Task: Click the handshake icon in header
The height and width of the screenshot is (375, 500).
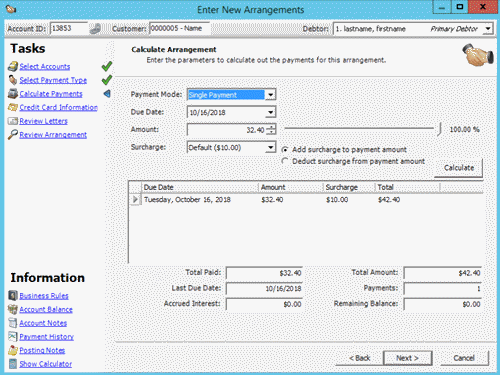Action: click(478, 55)
